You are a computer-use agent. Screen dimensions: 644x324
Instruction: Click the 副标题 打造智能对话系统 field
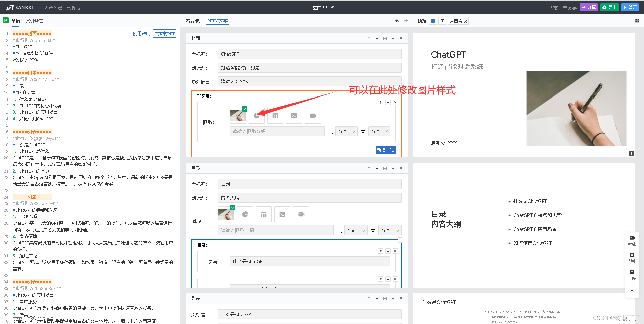310,68
